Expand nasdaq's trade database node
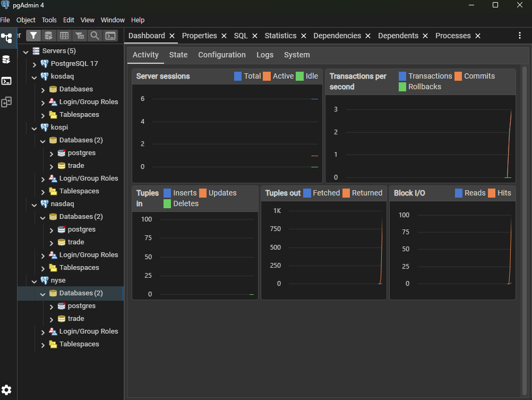Screen dimensions: 532x400 coord(51,242)
